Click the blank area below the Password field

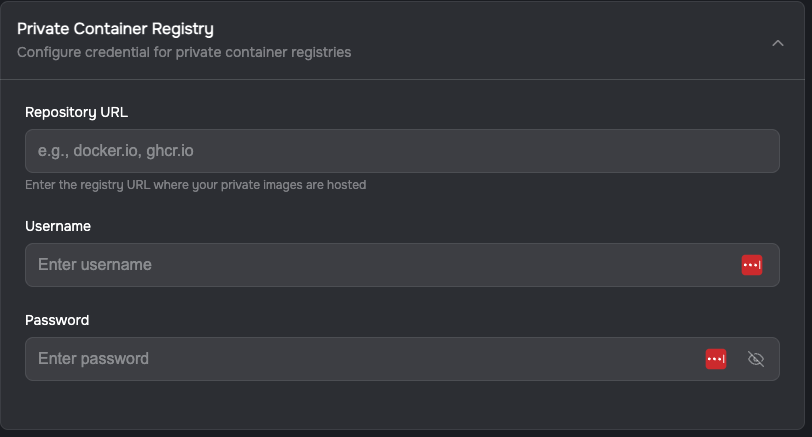coord(400,405)
